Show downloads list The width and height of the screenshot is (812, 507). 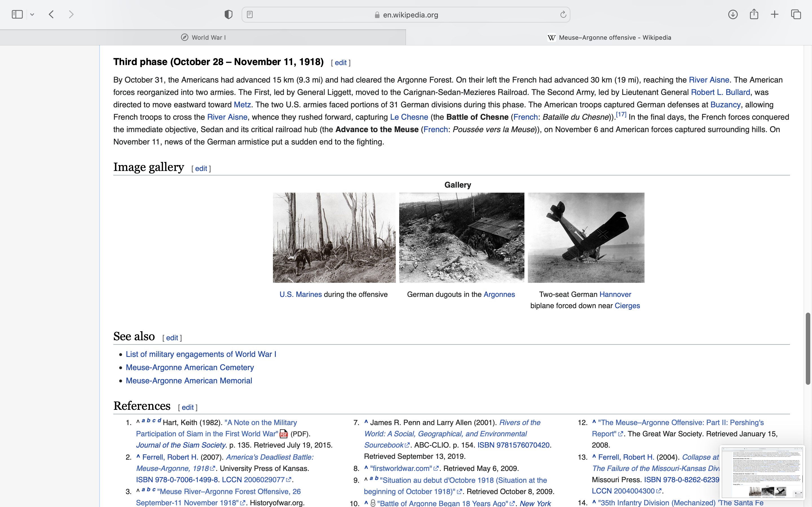coord(733,14)
